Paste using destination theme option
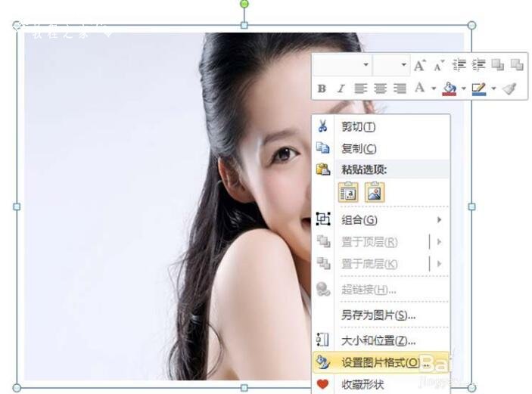The width and height of the screenshot is (532, 394). tap(348, 192)
